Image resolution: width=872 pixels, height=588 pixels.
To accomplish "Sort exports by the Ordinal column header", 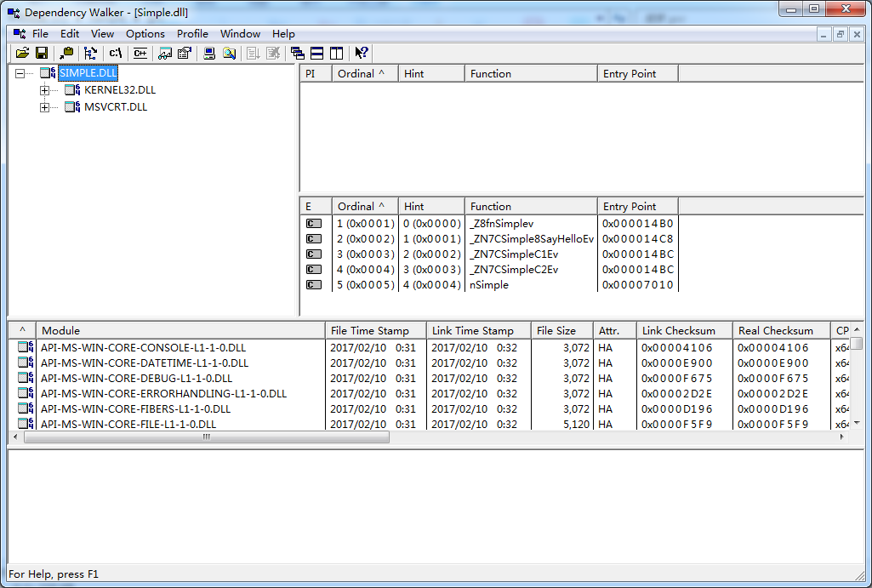I will 365,207.
